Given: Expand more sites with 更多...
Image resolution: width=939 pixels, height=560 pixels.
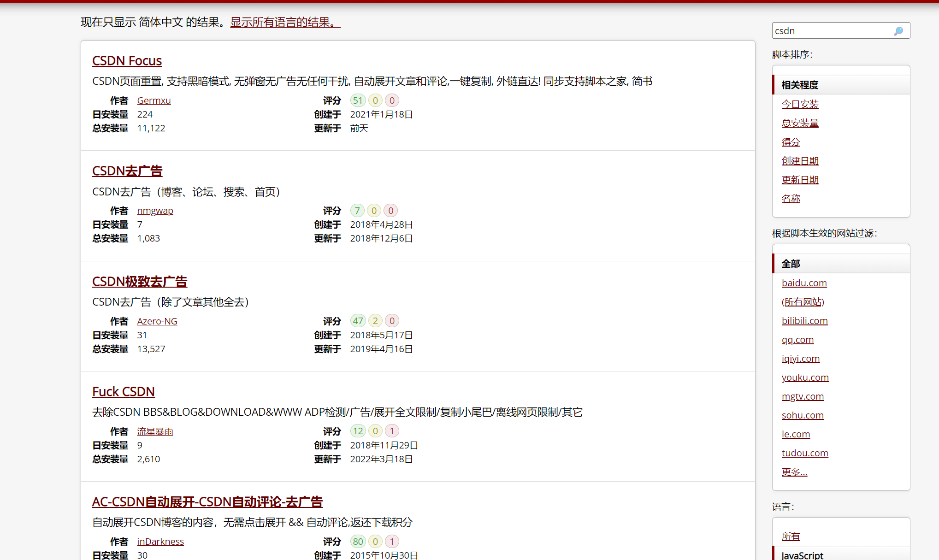Looking at the screenshot, I should (794, 472).
